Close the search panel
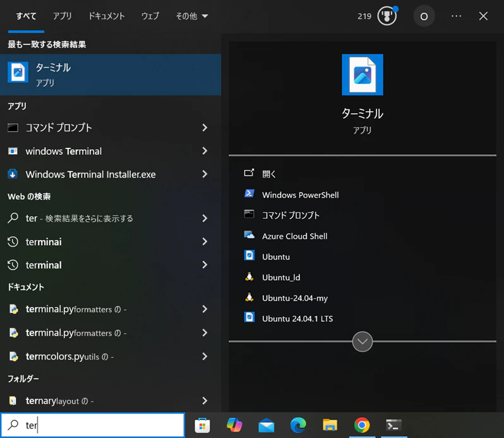Viewport: 504px width, 438px height. coord(483,16)
